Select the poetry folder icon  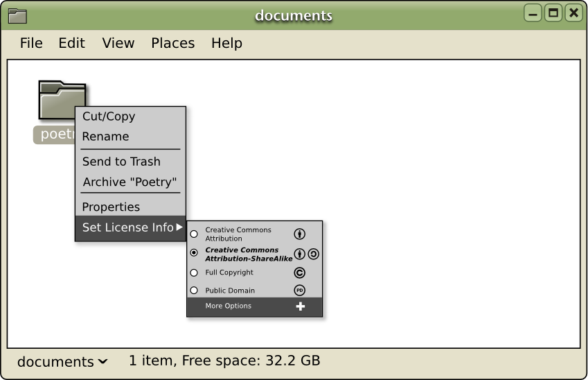(x=62, y=100)
